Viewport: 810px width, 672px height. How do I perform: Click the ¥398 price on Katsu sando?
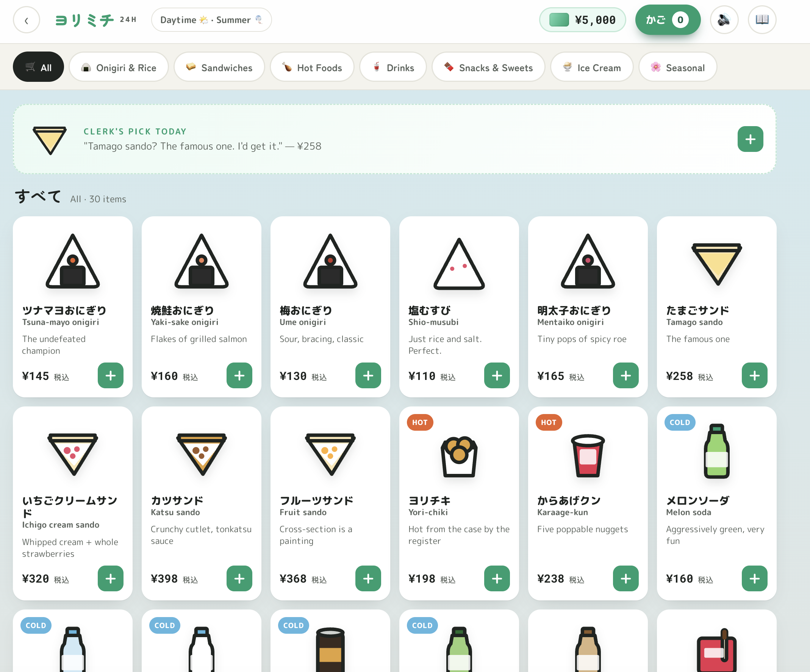(x=164, y=579)
